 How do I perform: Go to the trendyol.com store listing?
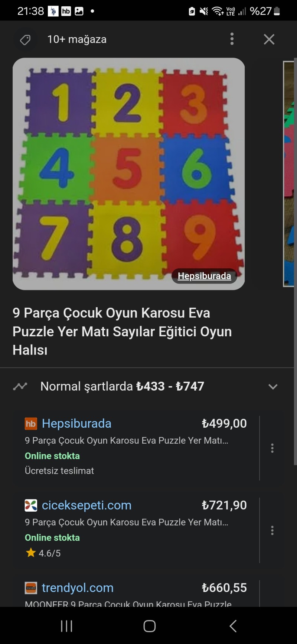coord(78,588)
